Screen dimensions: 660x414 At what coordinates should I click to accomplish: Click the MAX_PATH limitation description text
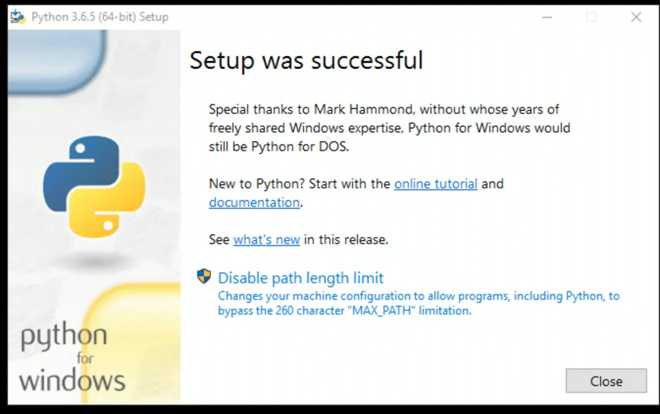(x=418, y=303)
